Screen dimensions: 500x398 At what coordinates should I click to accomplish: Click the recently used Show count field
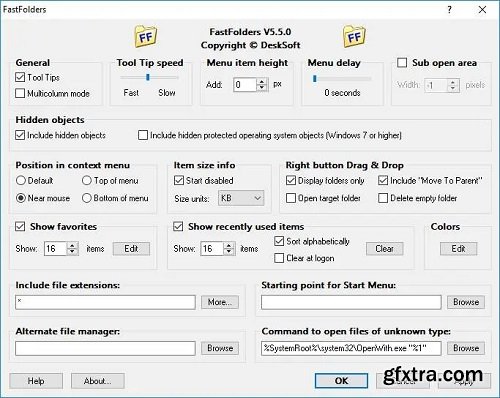212,249
